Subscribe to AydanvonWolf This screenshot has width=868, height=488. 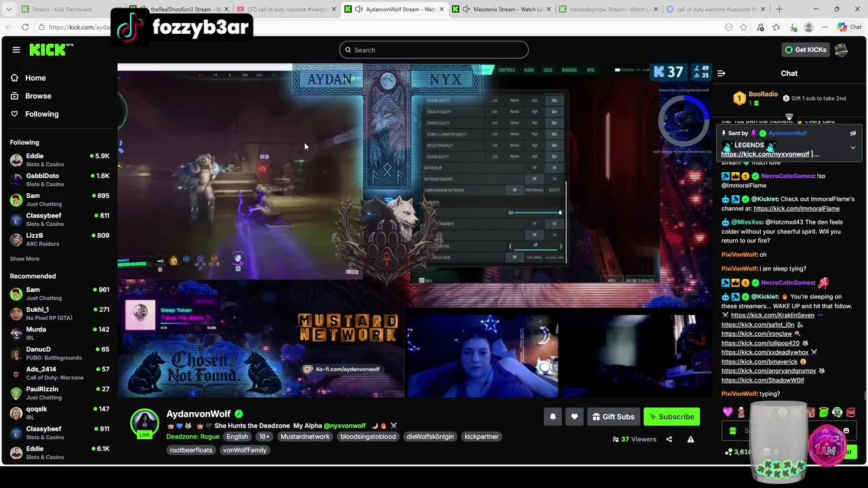point(671,417)
